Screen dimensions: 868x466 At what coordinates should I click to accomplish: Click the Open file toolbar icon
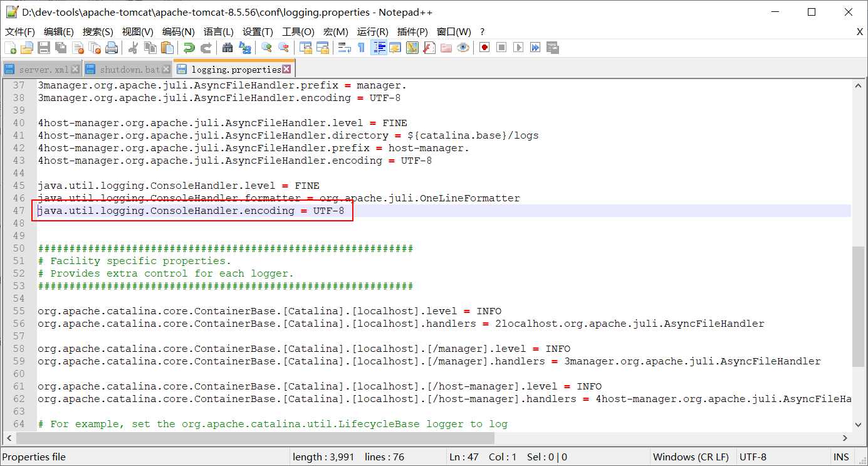pos(27,48)
